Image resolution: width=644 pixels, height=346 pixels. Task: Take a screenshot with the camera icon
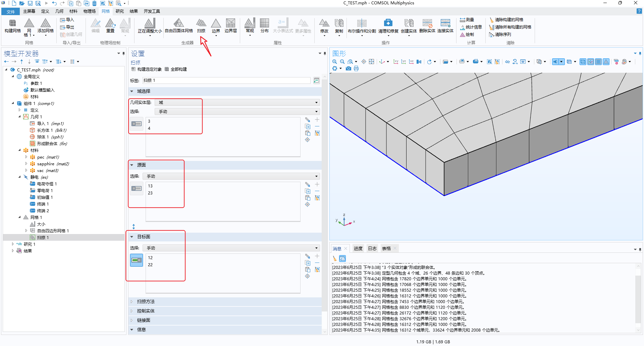(348, 68)
